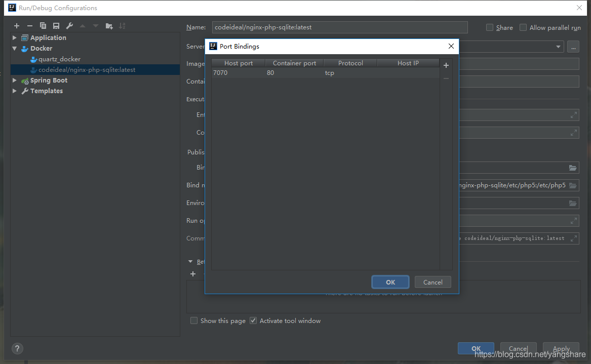Toggle the Share checkbox
Screen dimensions: 591x364
point(490,27)
